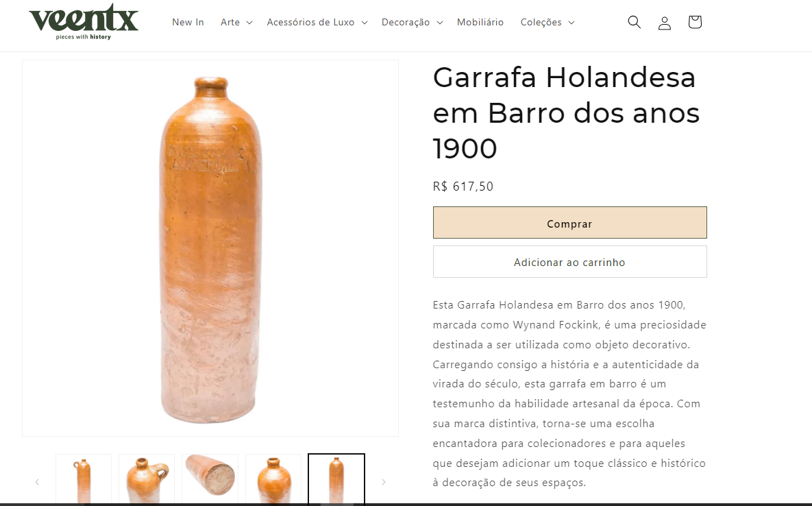Open the New In menu item
Image resolution: width=812 pixels, height=506 pixels.
188,22
